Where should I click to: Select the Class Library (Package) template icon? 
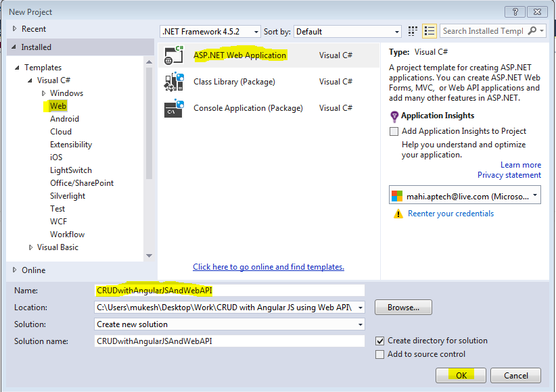coord(174,82)
